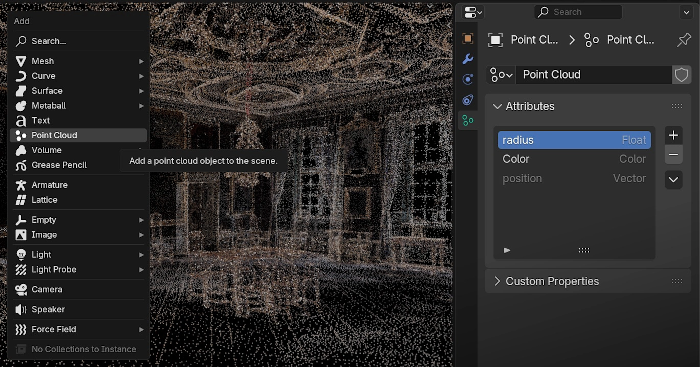Open the Mesh submenu
Image resolution: width=700 pixels, height=367 pixels.
78,61
